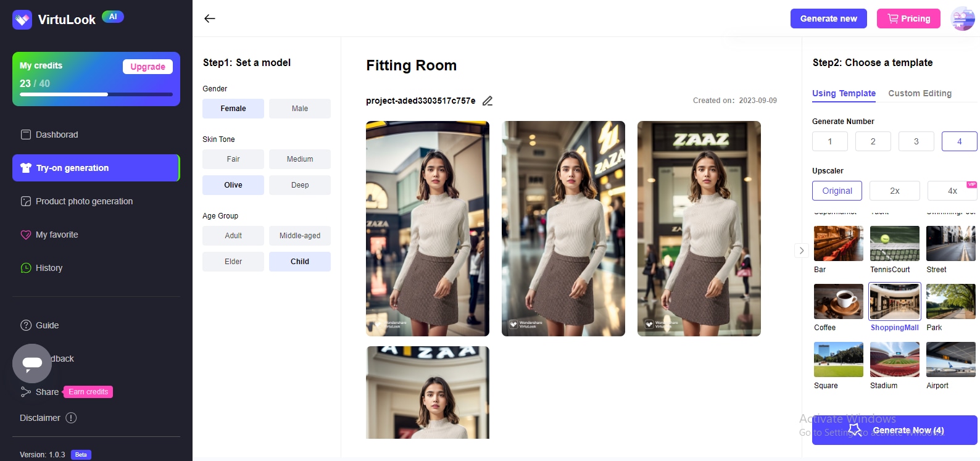This screenshot has width=980, height=461.
Task: Click the VirtuLook heart logo icon
Action: tap(22, 20)
